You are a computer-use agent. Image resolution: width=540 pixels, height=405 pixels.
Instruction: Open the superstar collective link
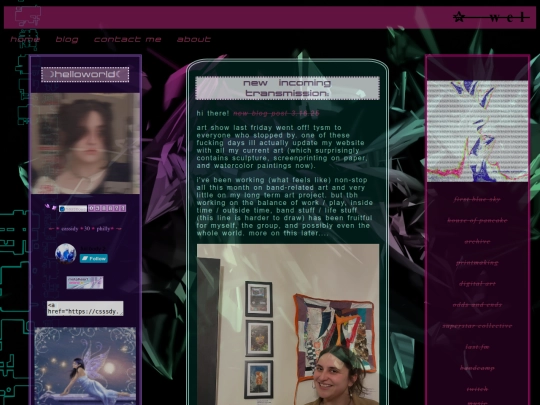click(477, 326)
